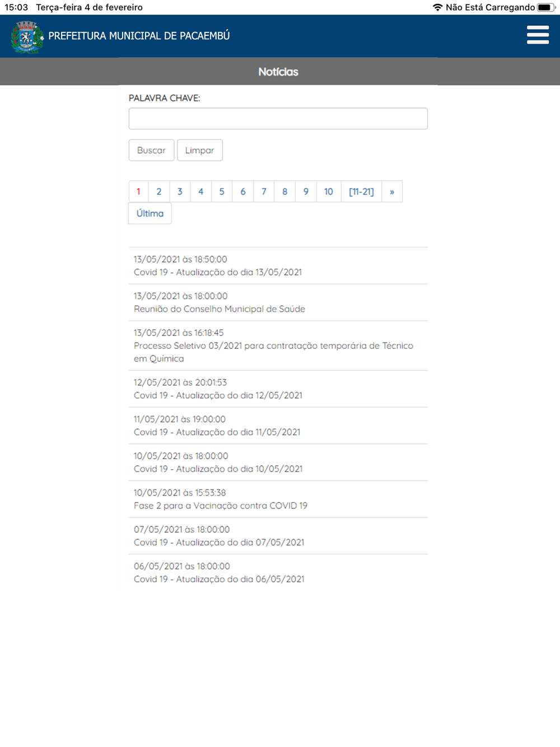This screenshot has width=560, height=747.
Task: Click timestamp 13/05/2021 às 16:18:45
Action: (179, 333)
